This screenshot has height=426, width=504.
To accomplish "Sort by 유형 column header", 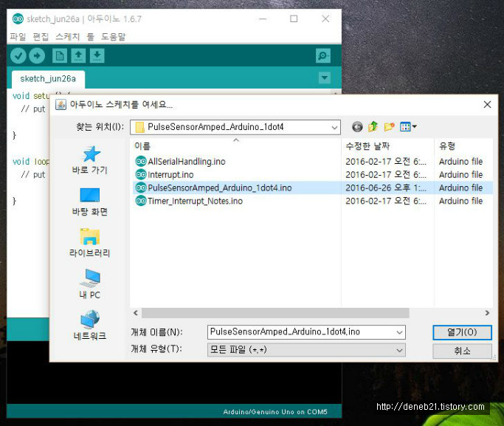I will pyautogui.click(x=464, y=146).
